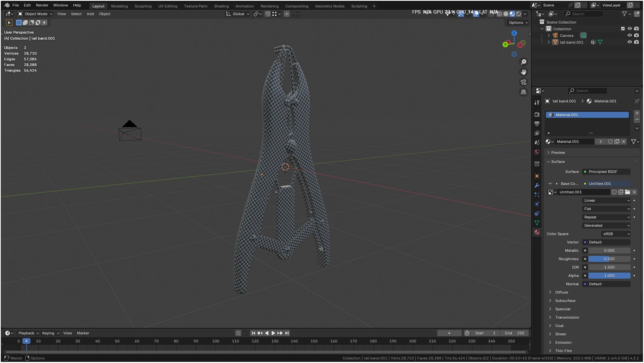Click the zoom magnifier viewport icon
The width and height of the screenshot is (644, 363).
pyautogui.click(x=524, y=62)
